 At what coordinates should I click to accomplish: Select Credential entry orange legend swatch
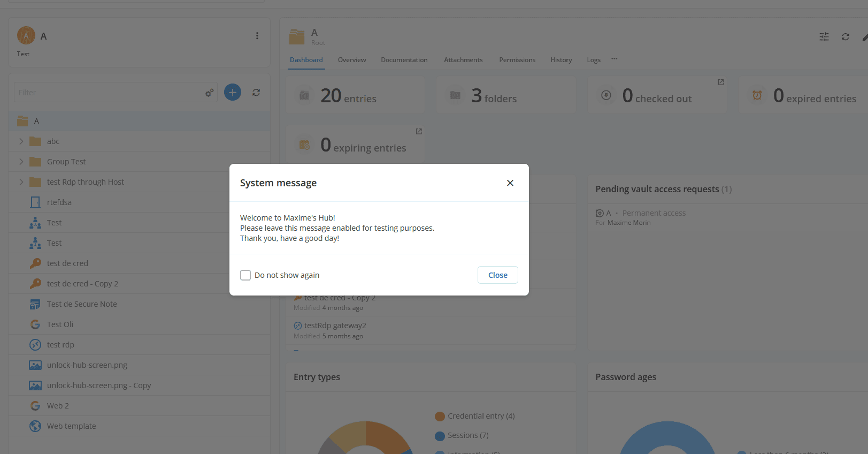pyautogui.click(x=440, y=417)
